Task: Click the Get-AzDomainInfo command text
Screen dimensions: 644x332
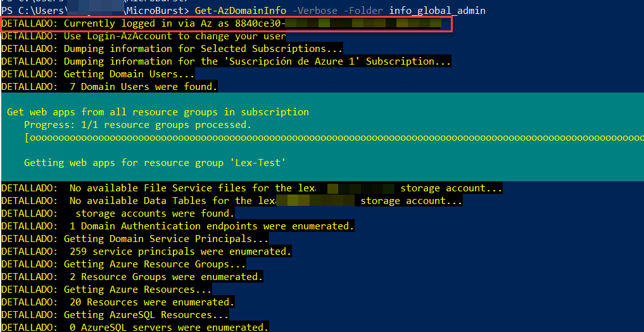Action: tap(241, 11)
